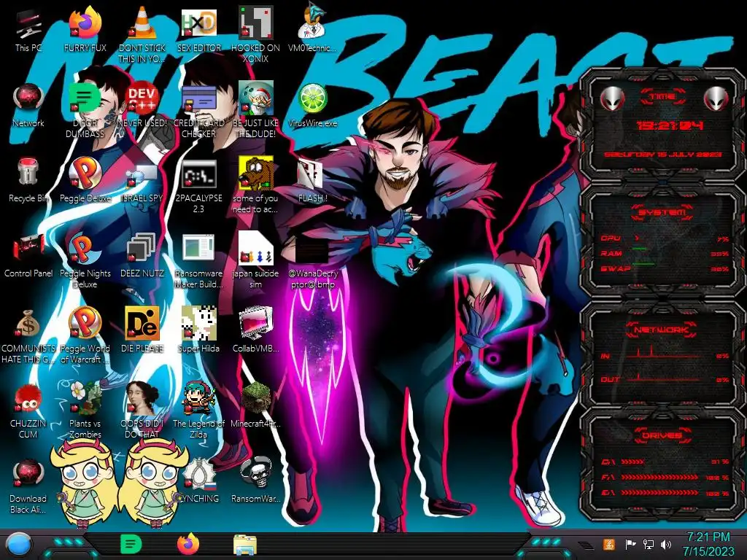Click the Saturday 15 July 2023 date text
The height and width of the screenshot is (560, 747).
(x=662, y=155)
